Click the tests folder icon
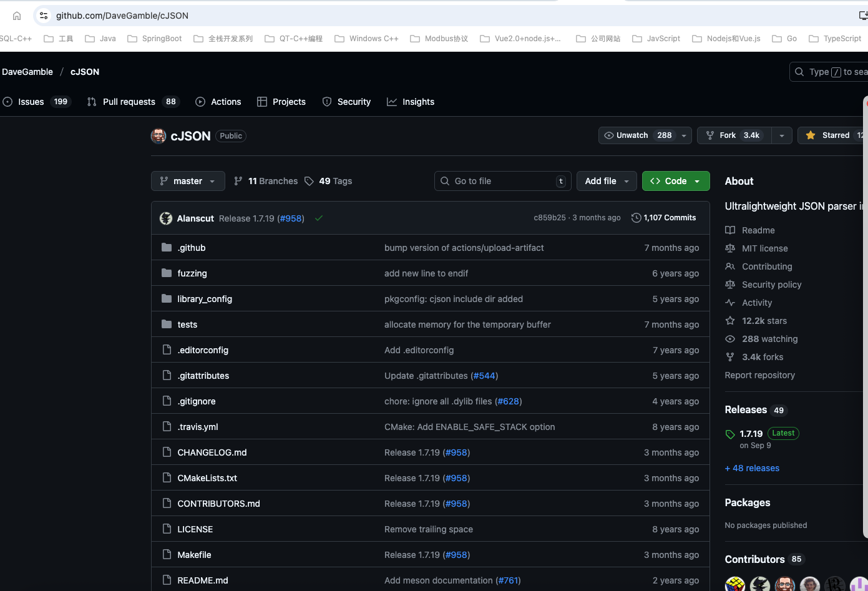 167,325
